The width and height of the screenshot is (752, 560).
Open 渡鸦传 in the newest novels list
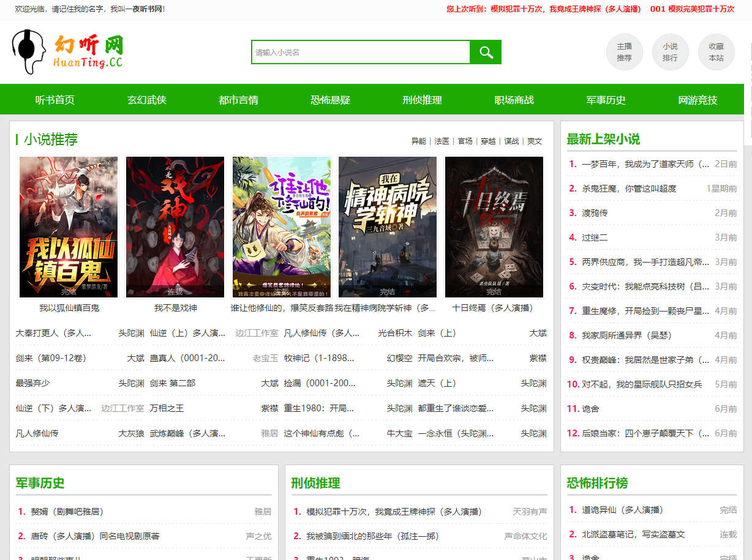tap(595, 213)
